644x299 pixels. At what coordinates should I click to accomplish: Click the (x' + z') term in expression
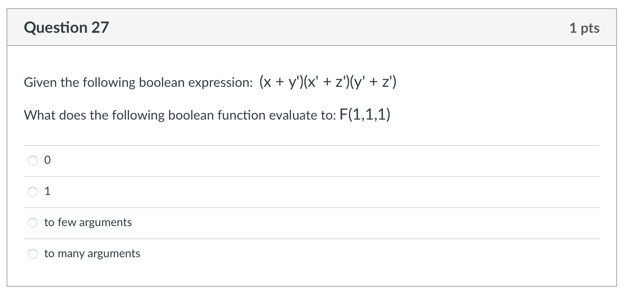coord(328,82)
